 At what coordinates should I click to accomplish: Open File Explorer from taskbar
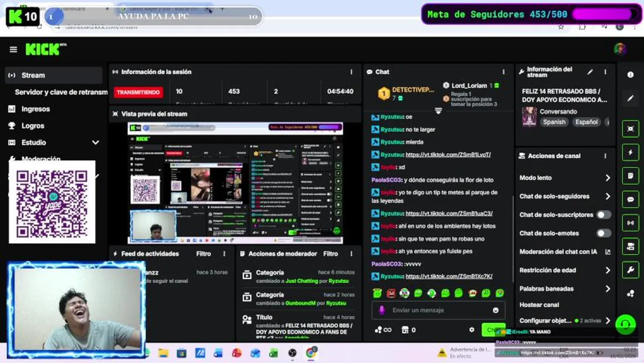coord(163,353)
